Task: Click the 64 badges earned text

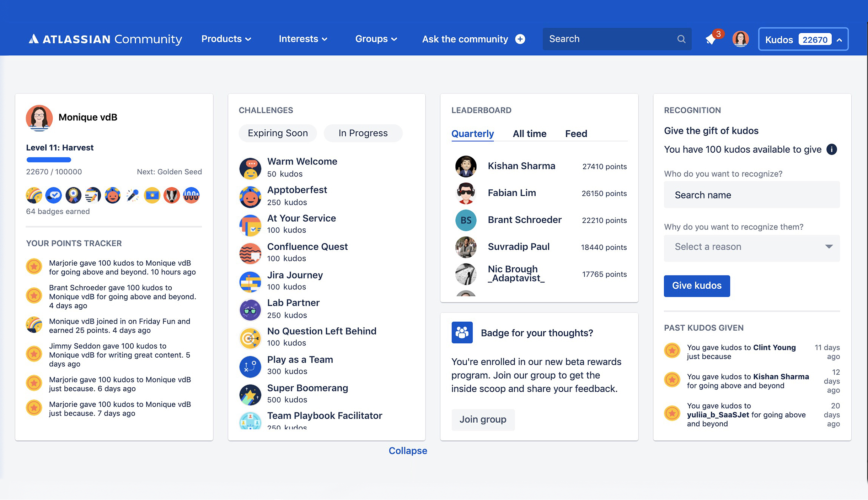Action: (58, 211)
